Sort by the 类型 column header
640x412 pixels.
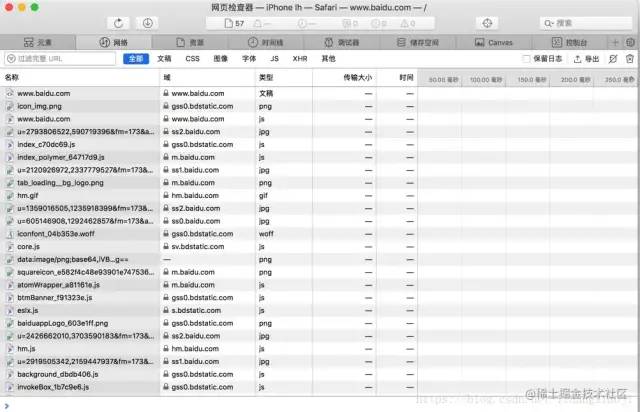(284, 78)
